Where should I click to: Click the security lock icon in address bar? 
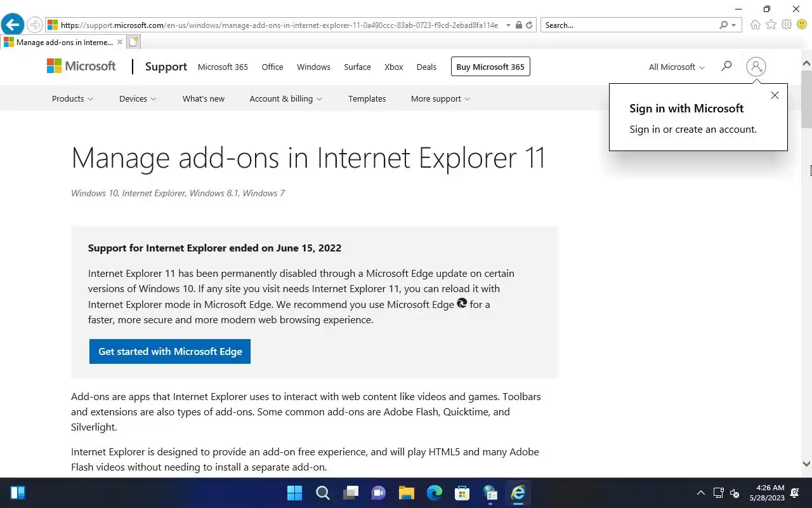pyautogui.click(x=519, y=25)
